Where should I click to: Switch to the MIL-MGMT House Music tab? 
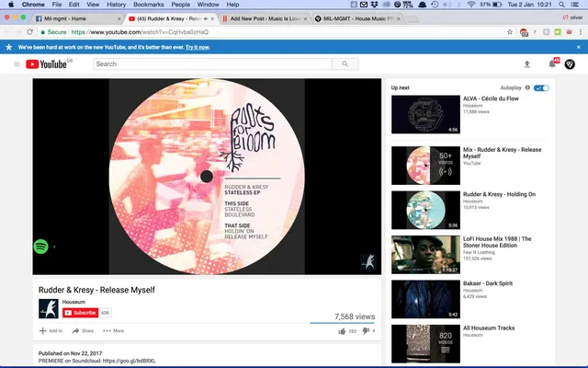coord(357,18)
